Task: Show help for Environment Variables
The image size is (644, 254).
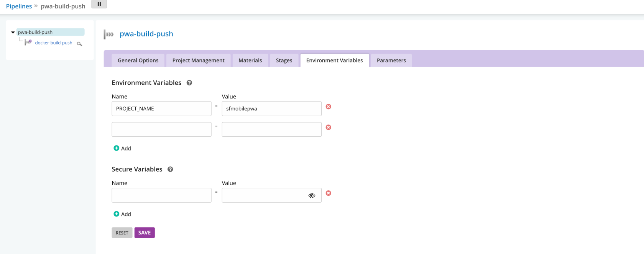Action: [x=189, y=83]
